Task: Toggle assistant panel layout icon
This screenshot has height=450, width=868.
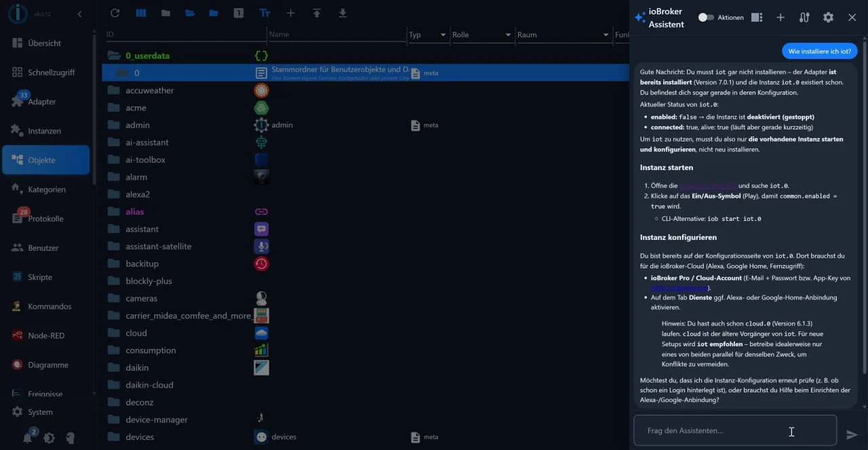Action: click(757, 17)
